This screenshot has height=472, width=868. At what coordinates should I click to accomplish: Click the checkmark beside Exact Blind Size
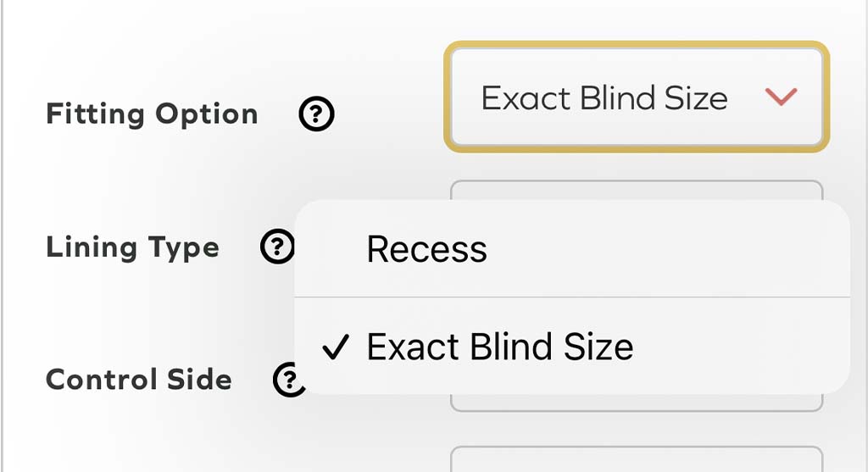coord(337,347)
